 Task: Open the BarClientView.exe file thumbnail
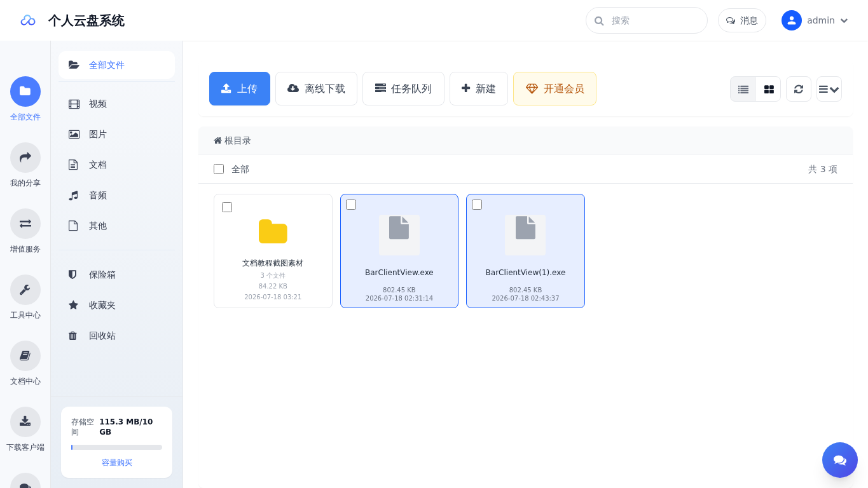pos(399,235)
